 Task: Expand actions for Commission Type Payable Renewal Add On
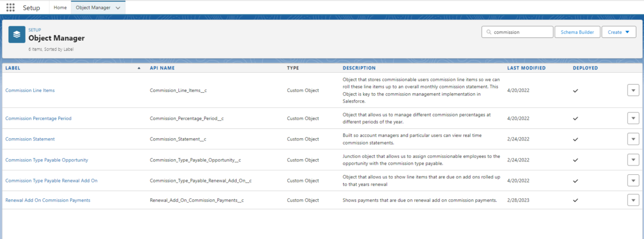[x=633, y=181]
